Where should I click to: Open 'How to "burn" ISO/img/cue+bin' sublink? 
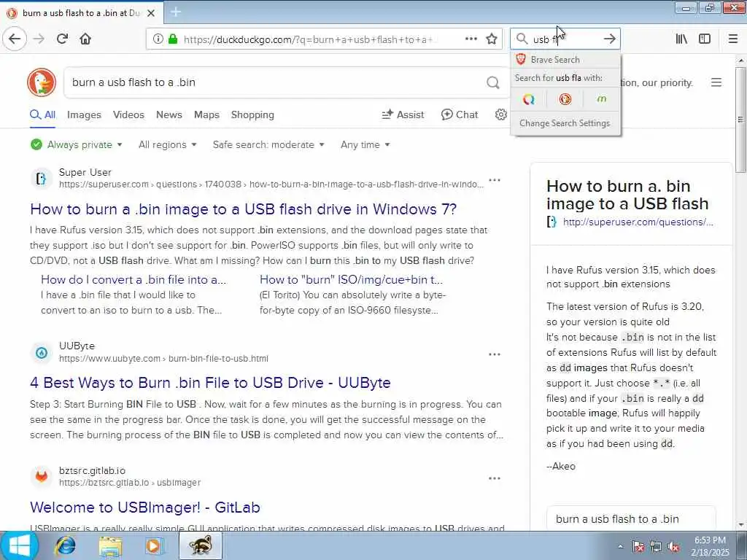tap(351, 279)
